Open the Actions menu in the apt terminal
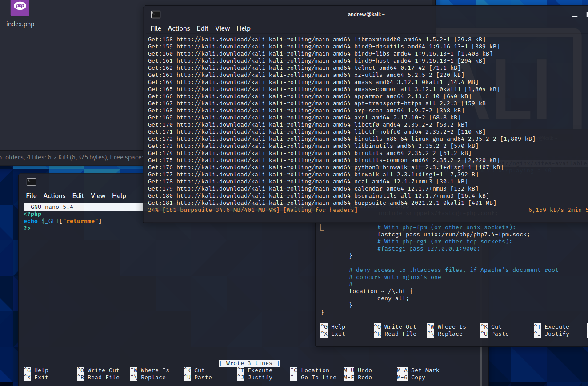Image resolution: width=588 pixels, height=386 pixels. pos(179,28)
